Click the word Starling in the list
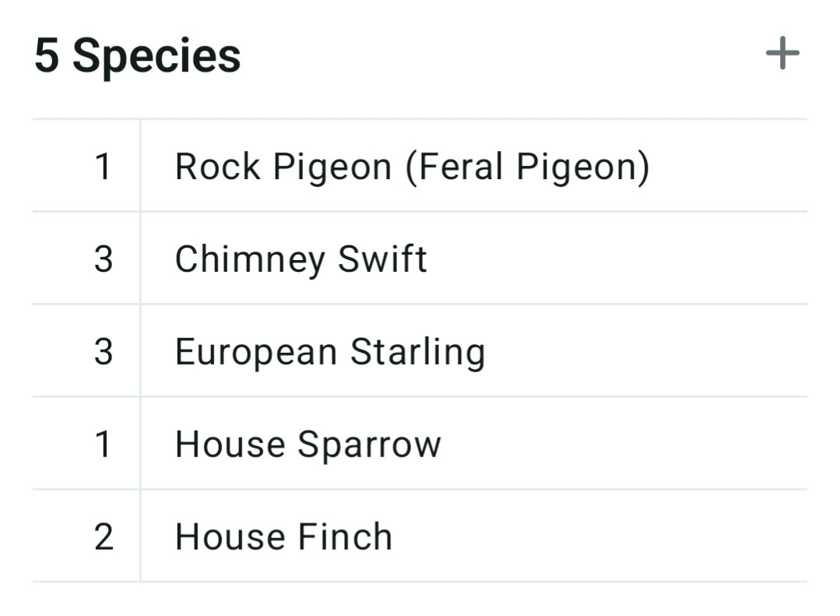840x616 pixels. point(418,352)
